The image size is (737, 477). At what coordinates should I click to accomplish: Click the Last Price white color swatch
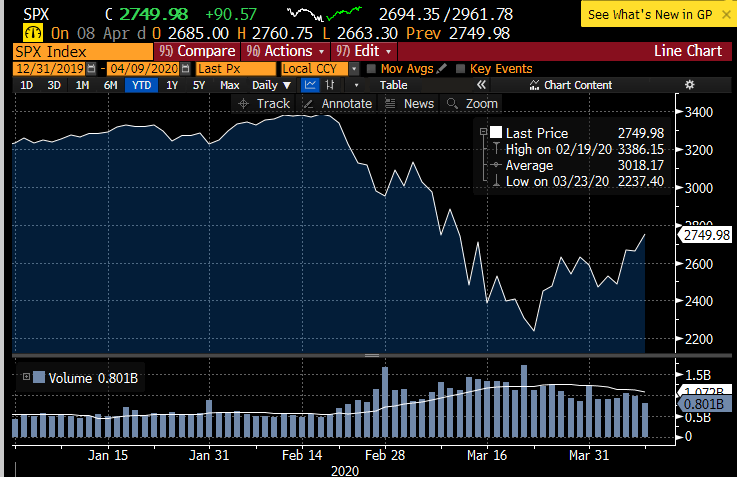pyautogui.click(x=496, y=132)
